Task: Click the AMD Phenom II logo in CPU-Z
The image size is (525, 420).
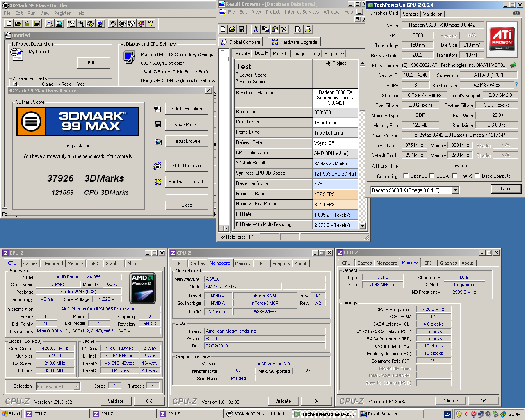Action: pos(142,288)
